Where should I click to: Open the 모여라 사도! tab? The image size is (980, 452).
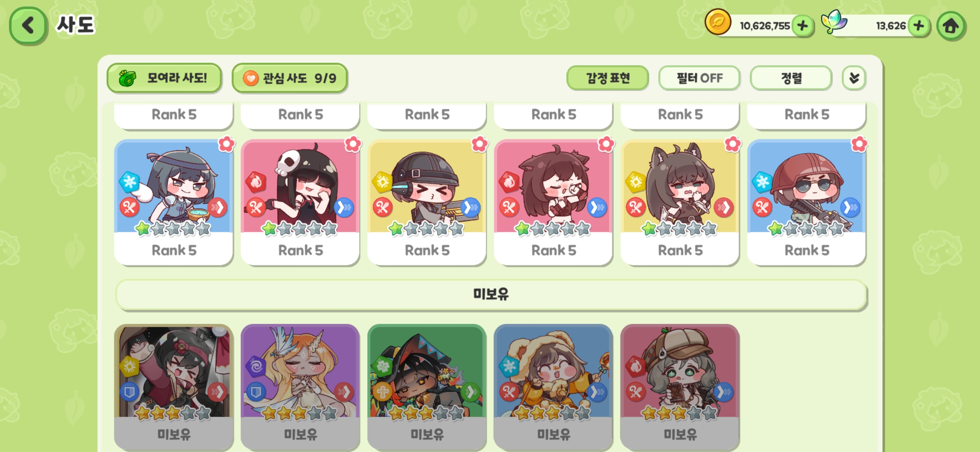164,78
